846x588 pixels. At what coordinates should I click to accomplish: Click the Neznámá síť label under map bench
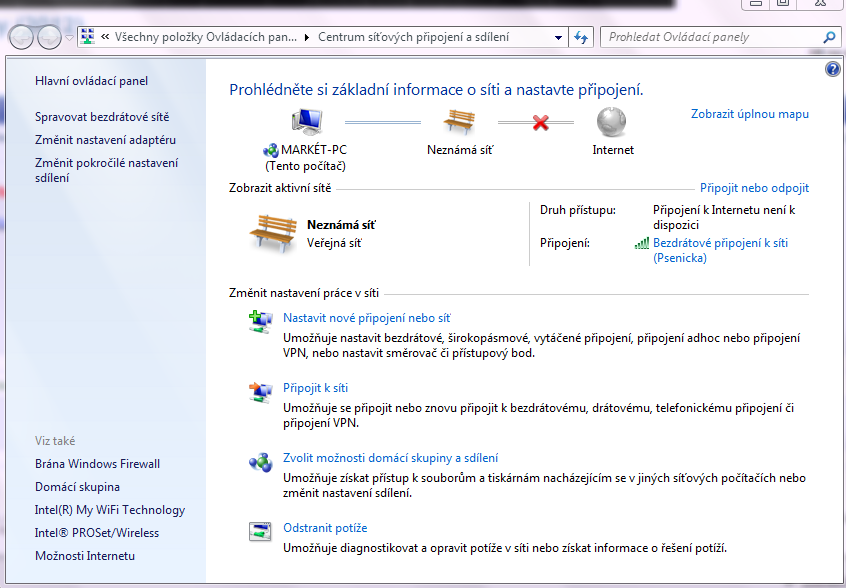click(460, 150)
